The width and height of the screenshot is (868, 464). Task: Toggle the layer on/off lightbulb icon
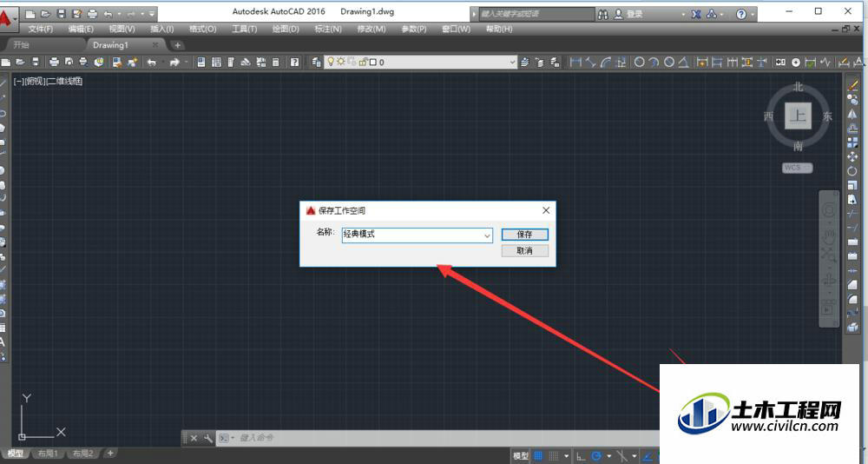pyautogui.click(x=331, y=62)
